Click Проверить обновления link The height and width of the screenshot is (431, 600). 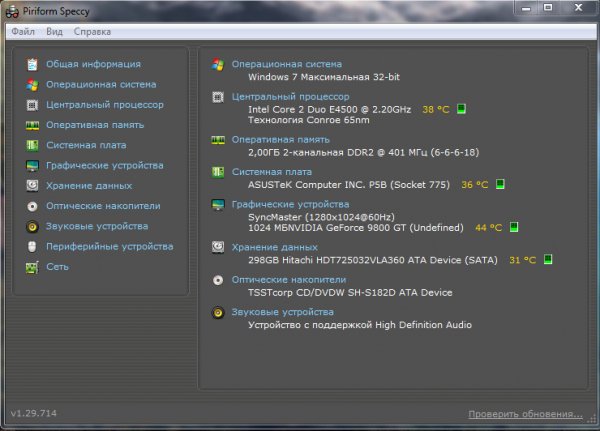coord(525,414)
